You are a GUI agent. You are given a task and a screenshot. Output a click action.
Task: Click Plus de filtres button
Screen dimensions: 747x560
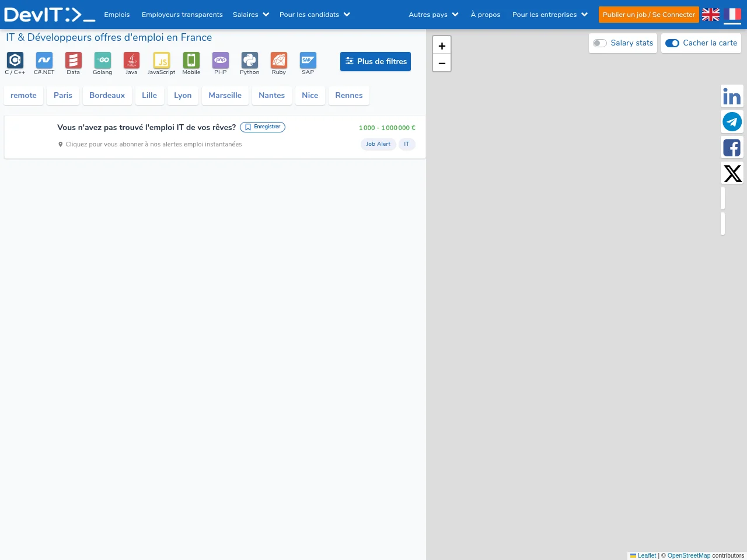(375, 61)
